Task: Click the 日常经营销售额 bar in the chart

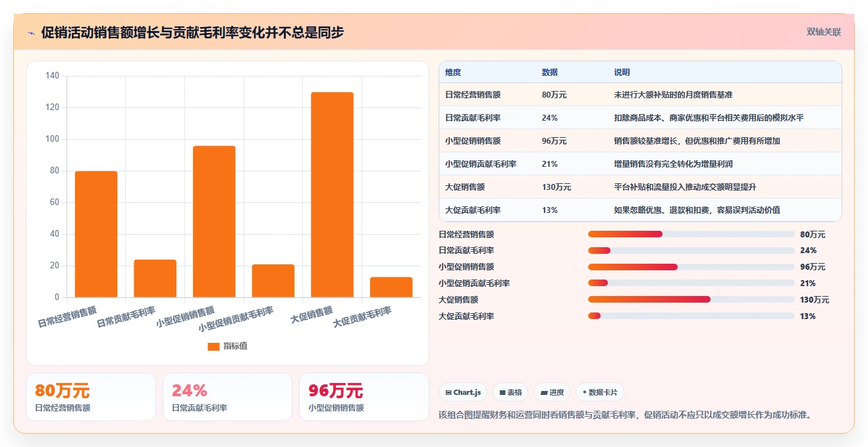Action: pyautogui.click(x=96, y=234)
